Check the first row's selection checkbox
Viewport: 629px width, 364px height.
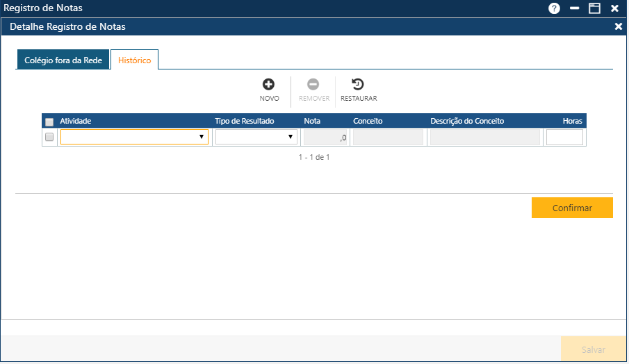pyautogui.click(x=49, y=137)
